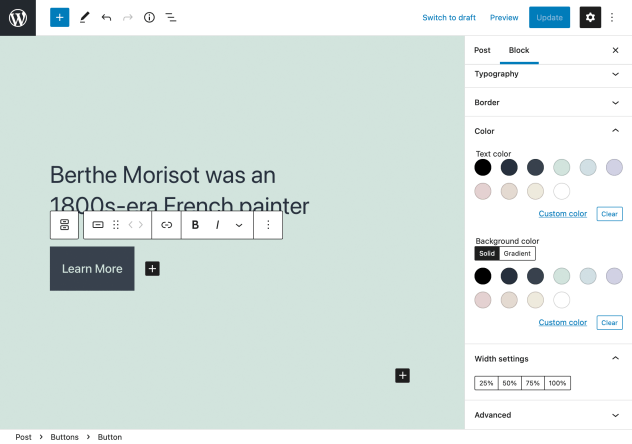This screenshot has height=444, width=632.
Task: Click the Learn More button block
Action: point(92,268)
